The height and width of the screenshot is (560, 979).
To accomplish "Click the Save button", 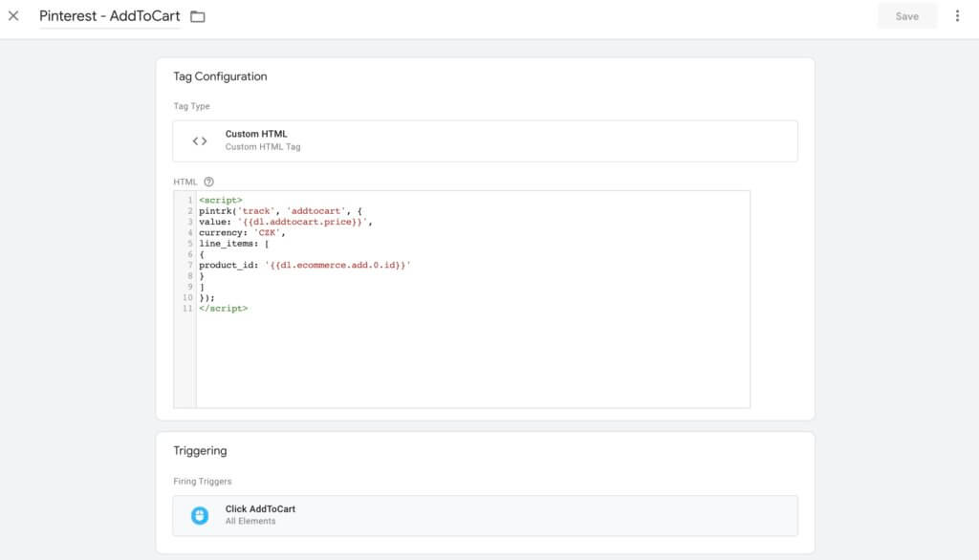I will [x=906, y=16].
